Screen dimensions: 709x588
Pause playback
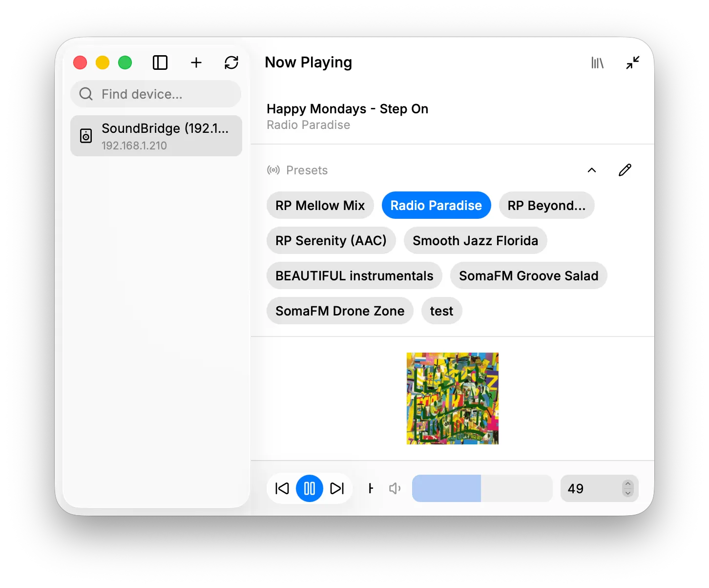pyautogui.click(x=310, y=488)
